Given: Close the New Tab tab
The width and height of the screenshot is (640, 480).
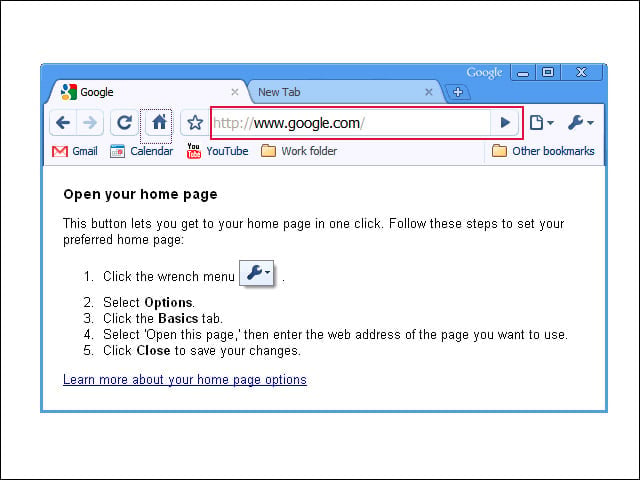Looking at the screenshot, I should click(429, 92).
